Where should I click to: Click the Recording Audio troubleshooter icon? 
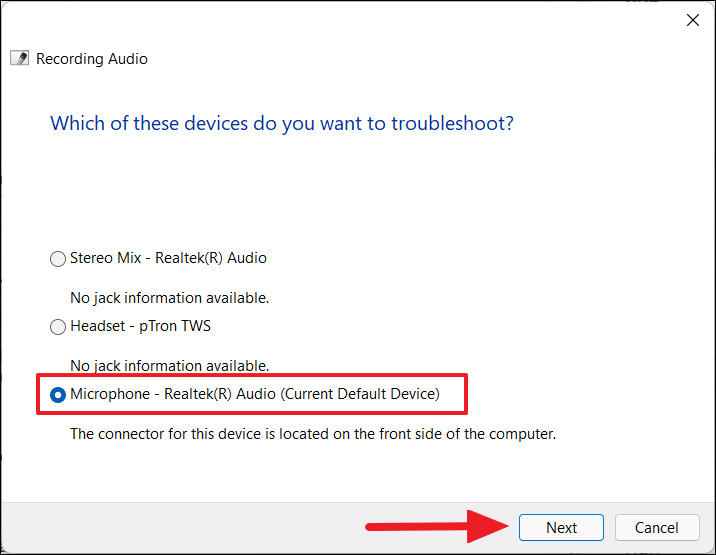[x=20, y=58]
